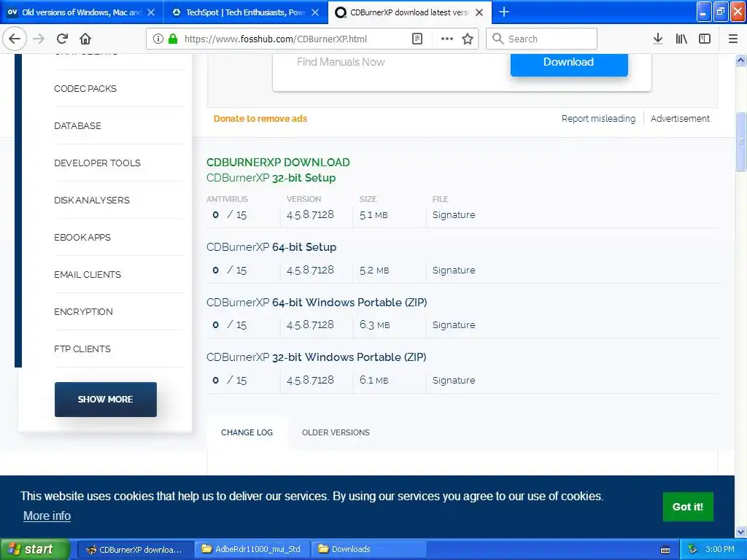Click Donate to remove ads link
Image resolution: width=747 pixels, height=560 pixels.
(x=260, y=119)
